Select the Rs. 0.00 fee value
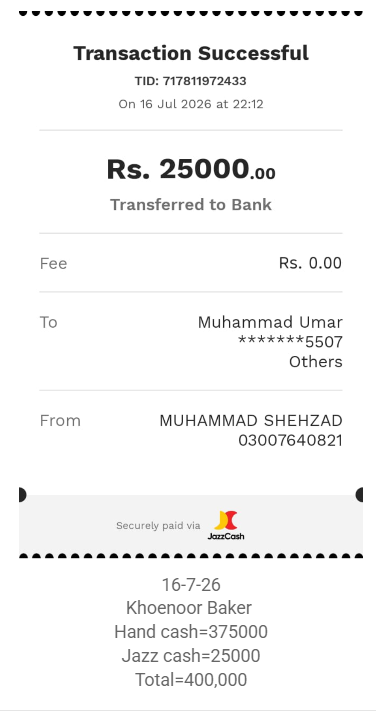Image resolution: width=376 pixels, height=716 pixels. tap(310, 263)
